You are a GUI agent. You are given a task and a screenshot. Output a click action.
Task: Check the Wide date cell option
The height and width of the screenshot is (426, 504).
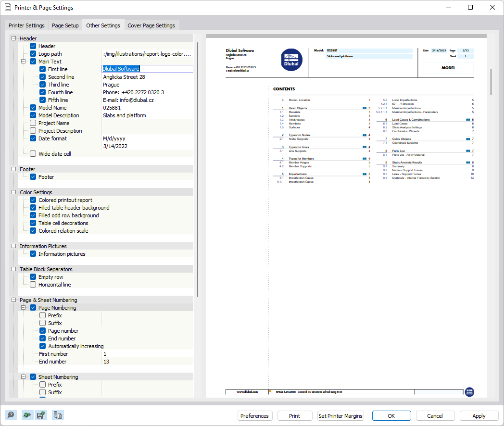click(33, 154)
